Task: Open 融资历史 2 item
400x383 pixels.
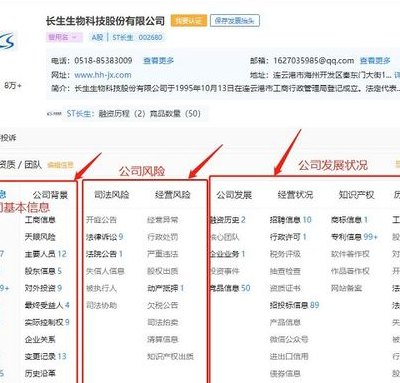Action: point(227,220)
